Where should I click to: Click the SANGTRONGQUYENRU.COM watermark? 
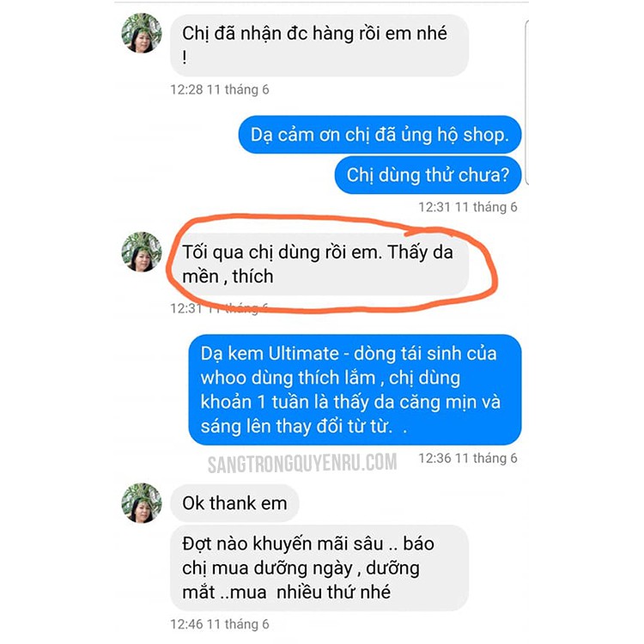302,464
